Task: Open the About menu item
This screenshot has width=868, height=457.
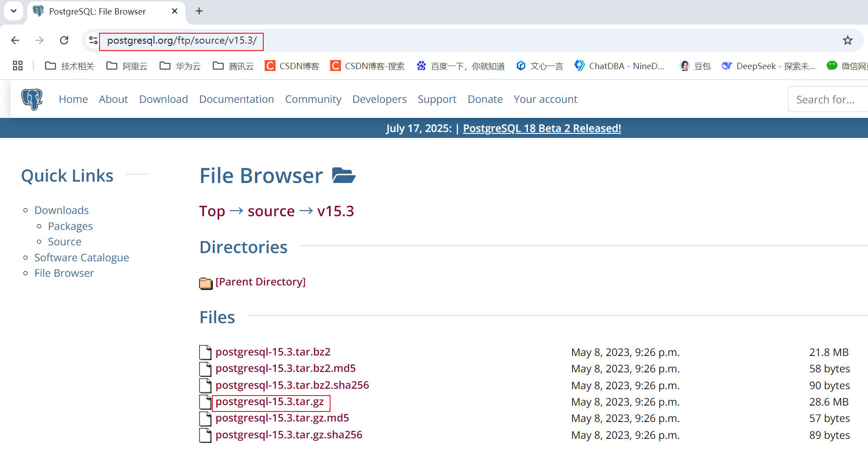Action: pos(113,99)
